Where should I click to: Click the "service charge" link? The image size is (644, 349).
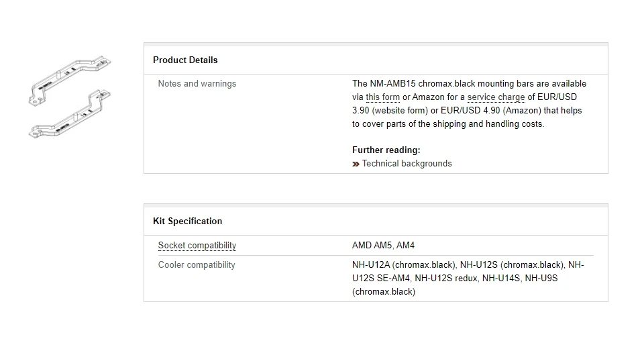[496, 97]
